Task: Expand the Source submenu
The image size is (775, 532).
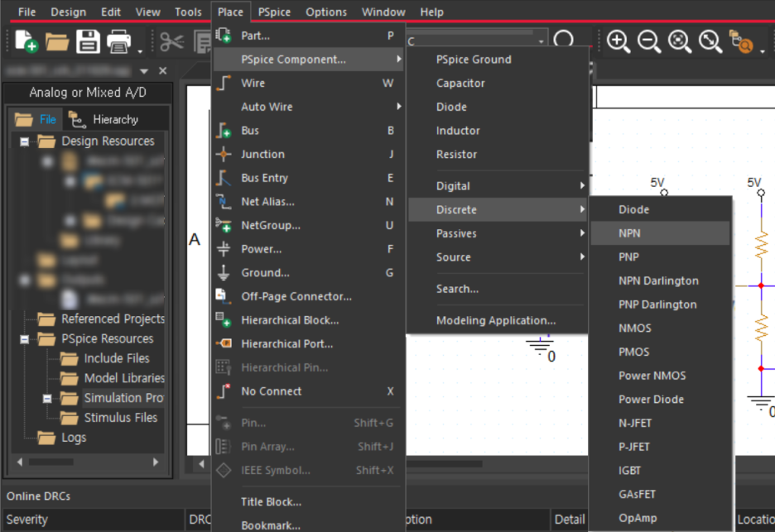Action: click(498, 256)
